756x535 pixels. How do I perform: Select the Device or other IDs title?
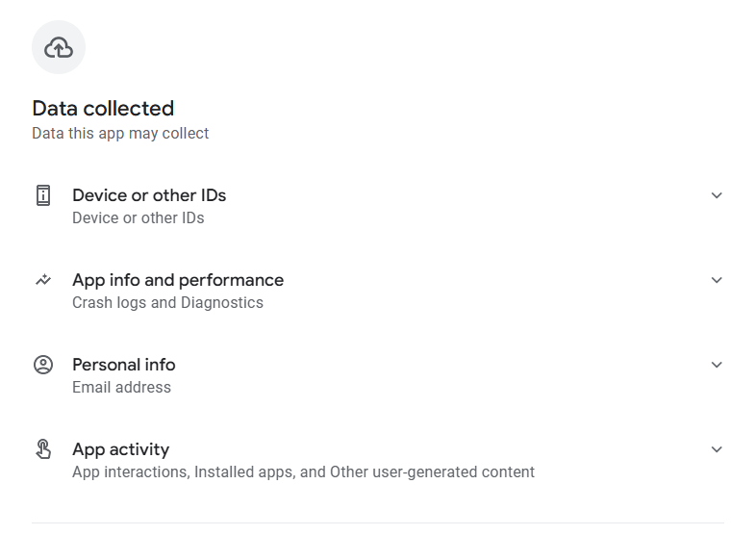(x=149, y=195)
